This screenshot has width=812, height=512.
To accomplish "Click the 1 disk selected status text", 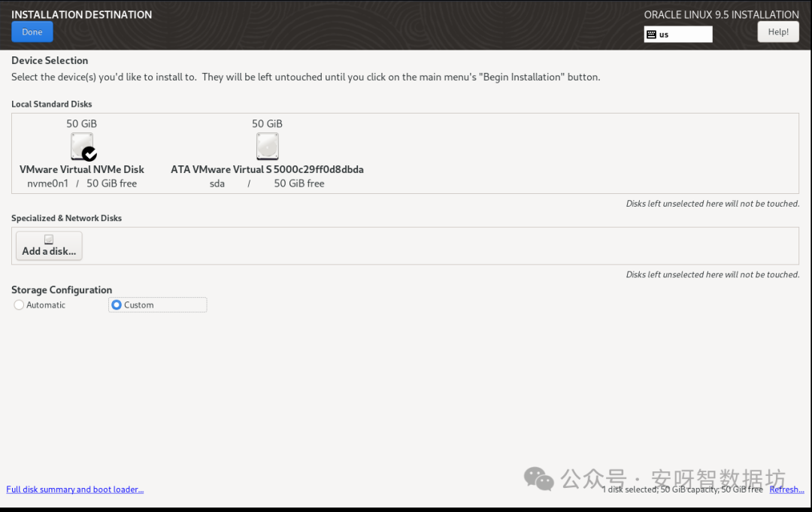I will (683, 489).
